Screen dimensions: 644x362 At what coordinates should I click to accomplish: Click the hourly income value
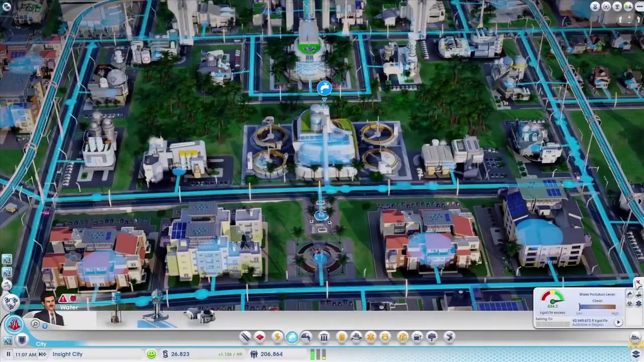[x=231, y=354]
